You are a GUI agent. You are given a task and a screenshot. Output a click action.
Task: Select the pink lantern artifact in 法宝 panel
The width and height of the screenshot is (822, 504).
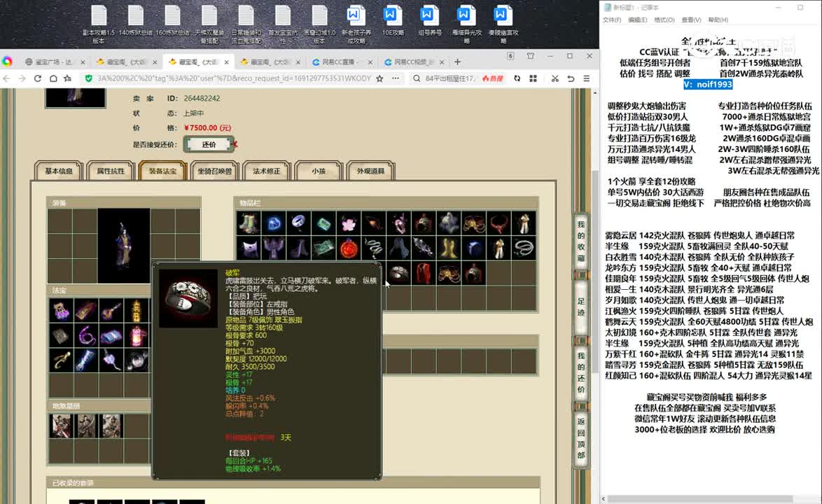tap(137, 335)
